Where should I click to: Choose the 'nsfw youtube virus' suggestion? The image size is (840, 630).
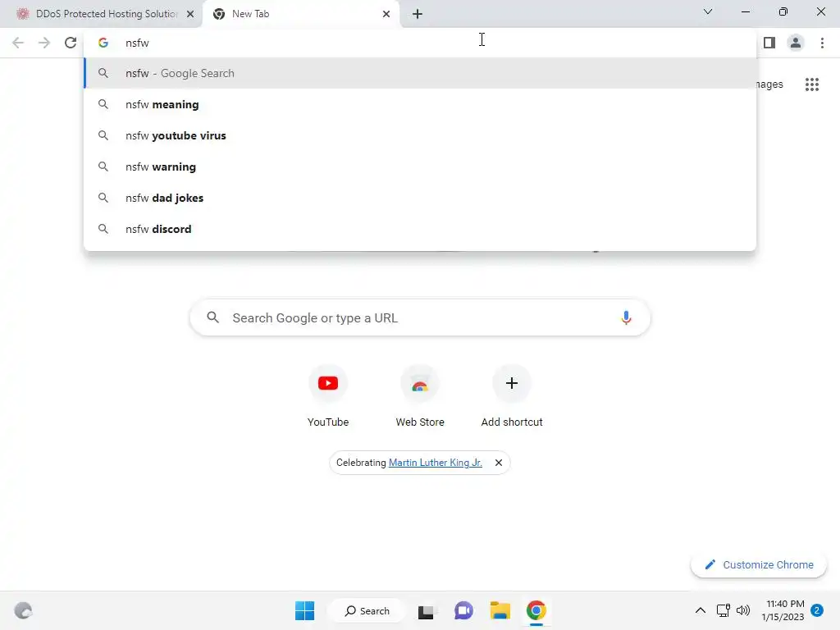pyautogui.click(x=420, y=135)
